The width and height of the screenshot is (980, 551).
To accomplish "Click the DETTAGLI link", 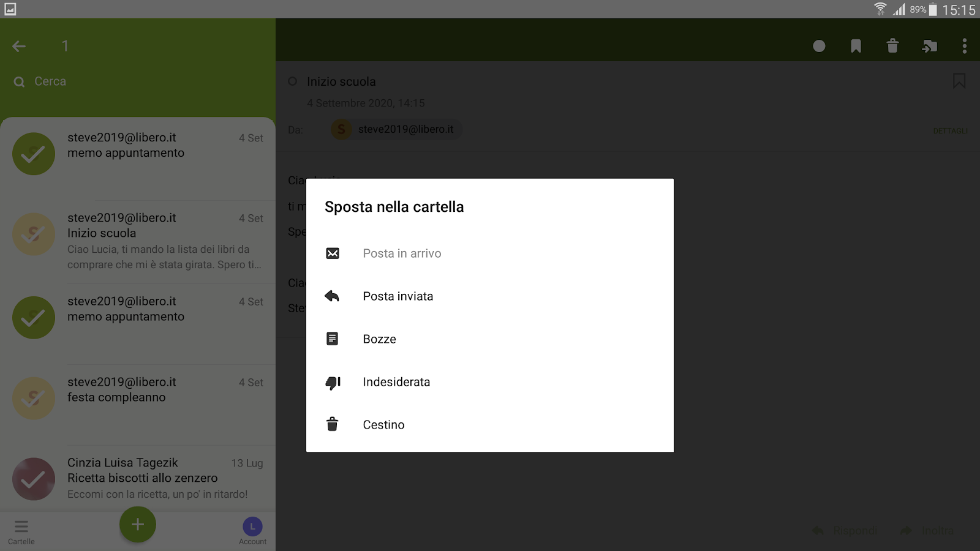I will click(x=950, y=131).
